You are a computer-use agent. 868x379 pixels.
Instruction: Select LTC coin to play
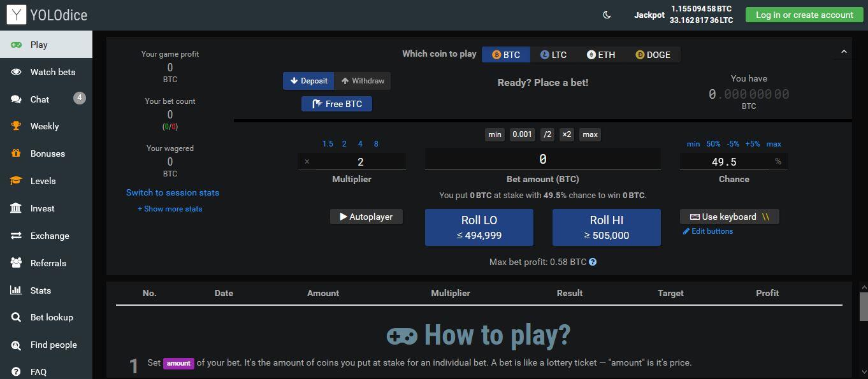[x=553, y=55]
